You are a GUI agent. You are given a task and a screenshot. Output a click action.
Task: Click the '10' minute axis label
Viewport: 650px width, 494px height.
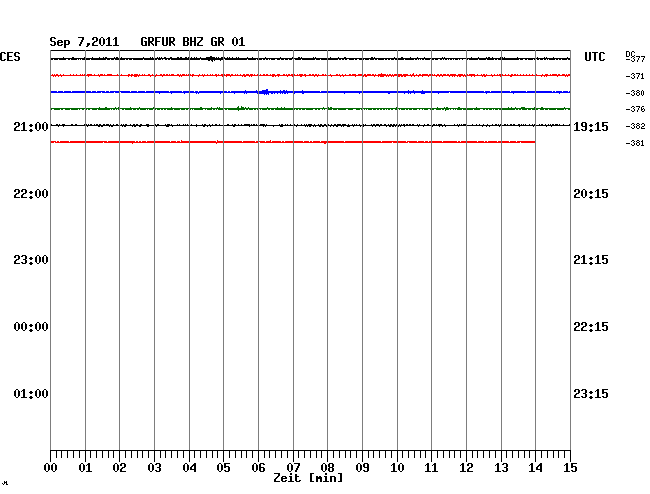[397, 468]
